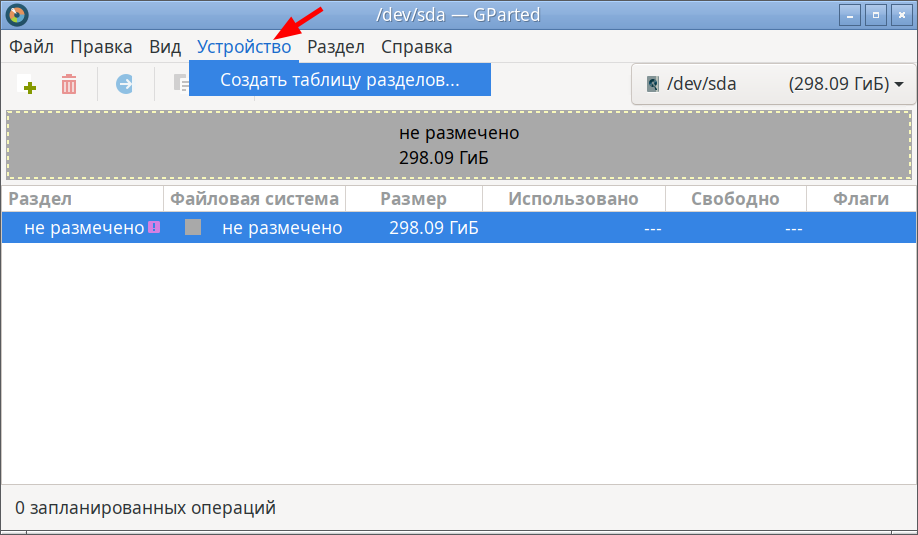Click the 298.09 ГиБ size cell in table row

434,228
